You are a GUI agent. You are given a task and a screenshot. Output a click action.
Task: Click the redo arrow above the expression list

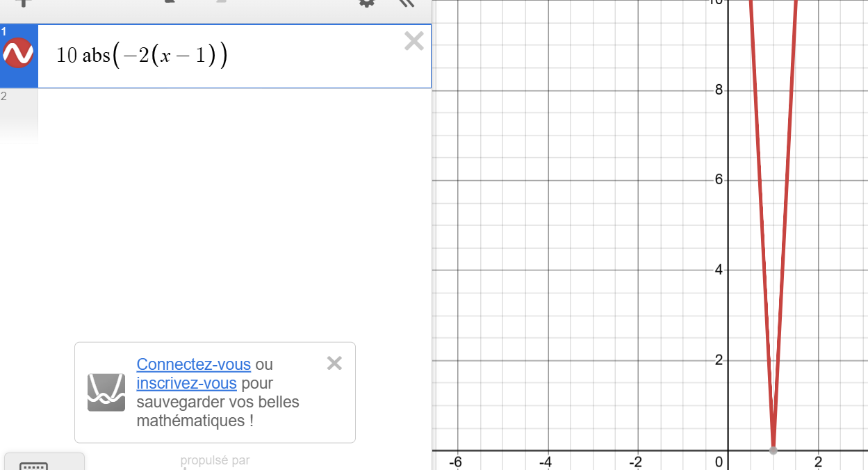tap(221, 3)
